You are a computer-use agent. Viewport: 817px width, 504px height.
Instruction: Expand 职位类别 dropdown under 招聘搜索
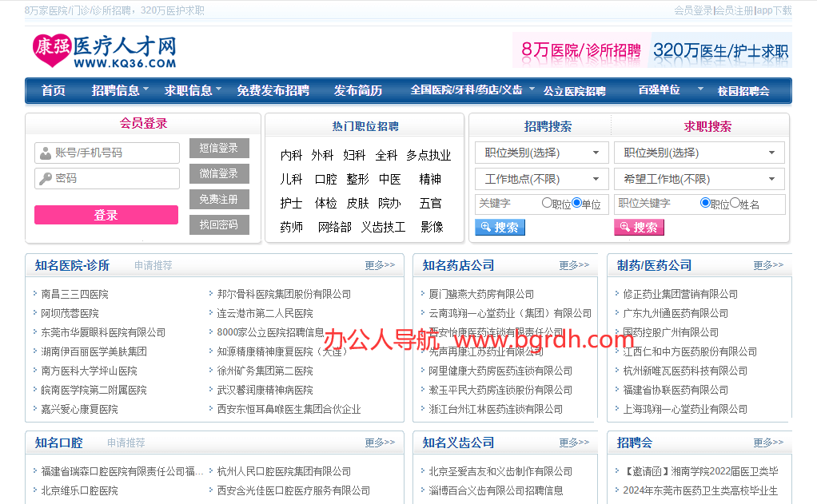point(541,153)
